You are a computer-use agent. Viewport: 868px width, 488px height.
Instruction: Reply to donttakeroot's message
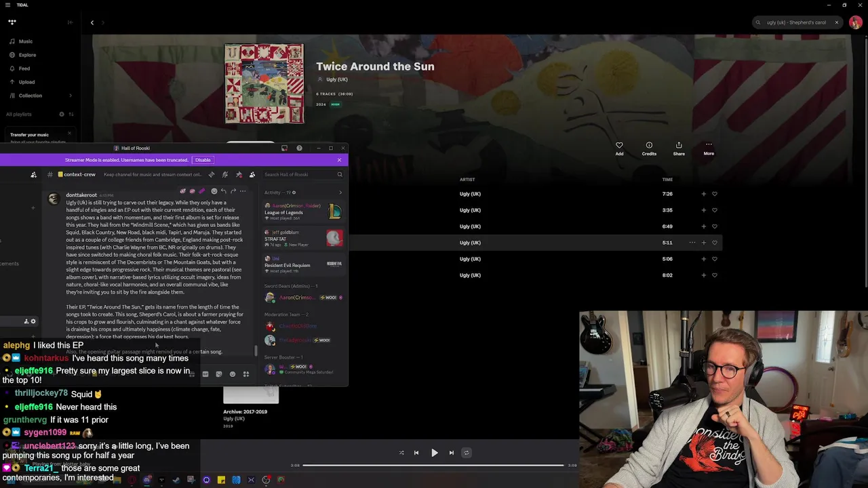tap(223, 191)
